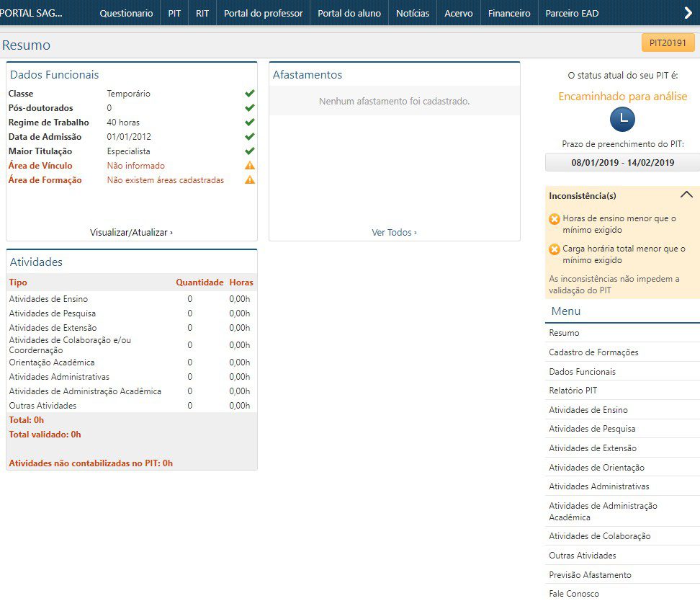The width and height of the screenshot is (700, 601).
Task: Click the green checkmark beside Classe
Action: [x=250, y=94]
